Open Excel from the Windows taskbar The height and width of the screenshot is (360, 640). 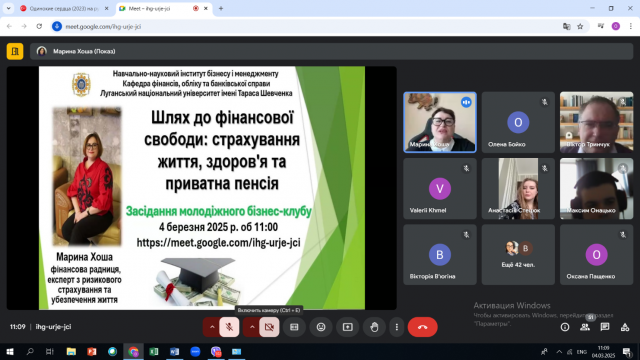(154, 351)
